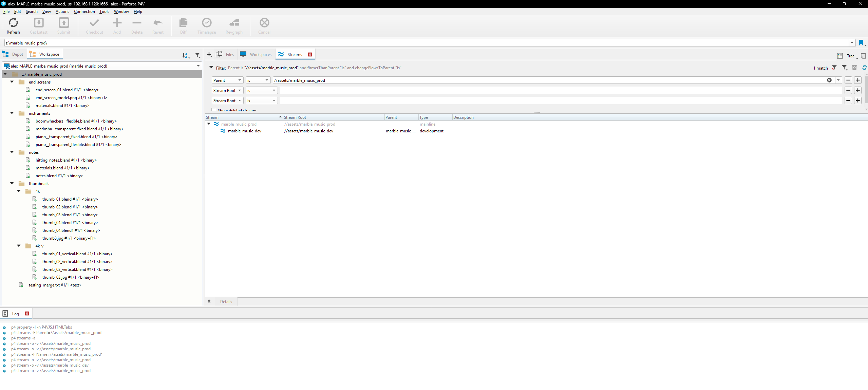868x390 pixels.
Task: Toggle the clear filter icon next to 1 match
Action: pyautogui.click(x=834, y=68)
